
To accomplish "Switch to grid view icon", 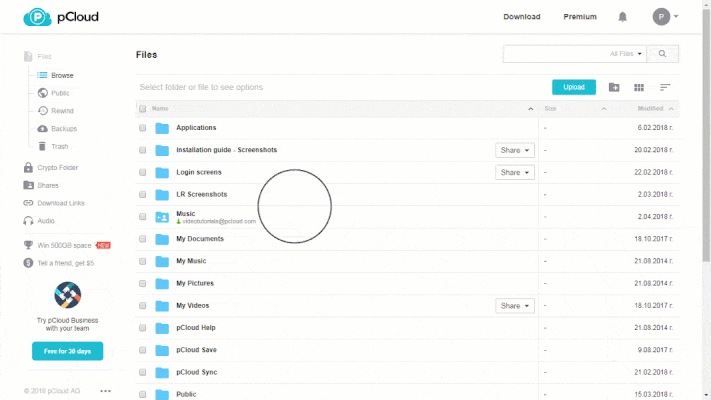I will pyautogui.click(x=639, y=87).
